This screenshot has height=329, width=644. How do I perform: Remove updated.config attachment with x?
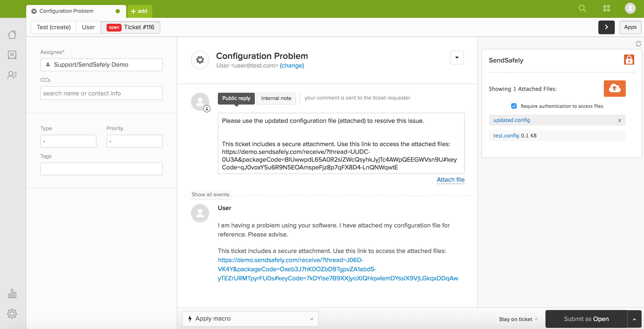[x=620, y=120]
